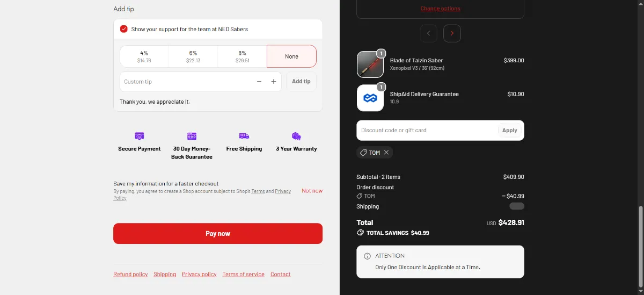Click the 30 Day Money-Back Guarantee icon

point(192,136)
